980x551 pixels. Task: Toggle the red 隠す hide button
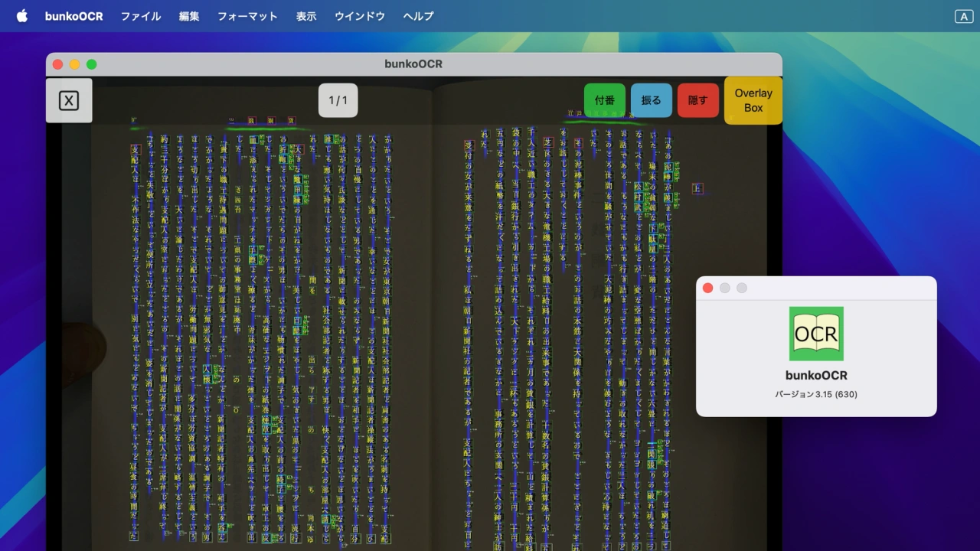click(x=697, y=100)
